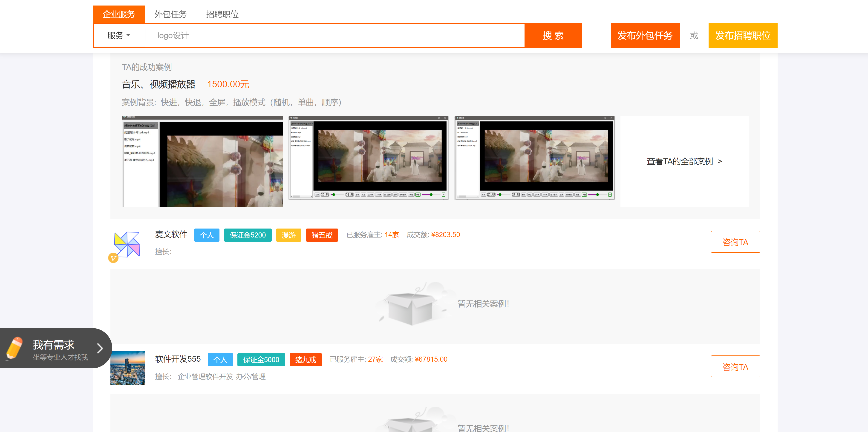868x432 pixels.
Task: Click the 漫游 badge
Action: (288, 235)
